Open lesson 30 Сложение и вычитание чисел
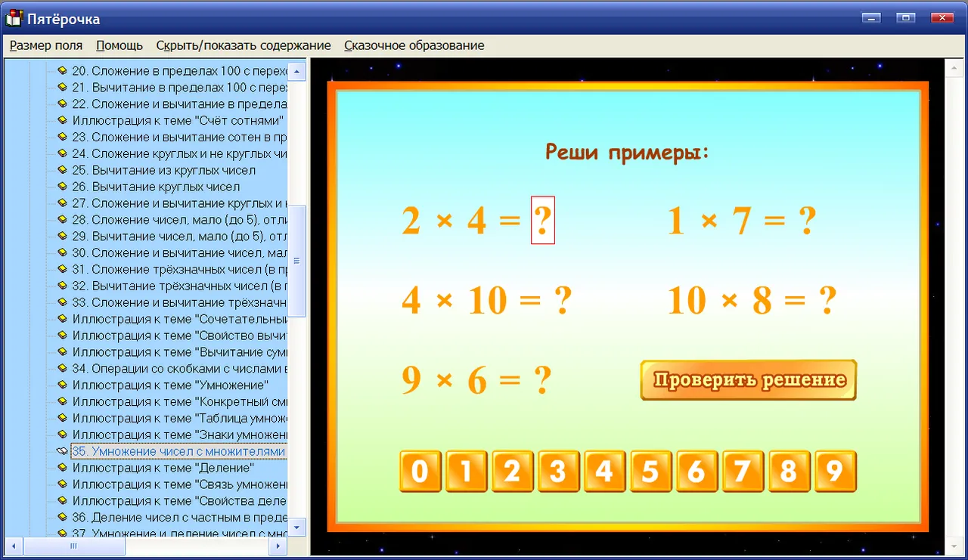Viewport: 968px width, 560px height. 180,253
